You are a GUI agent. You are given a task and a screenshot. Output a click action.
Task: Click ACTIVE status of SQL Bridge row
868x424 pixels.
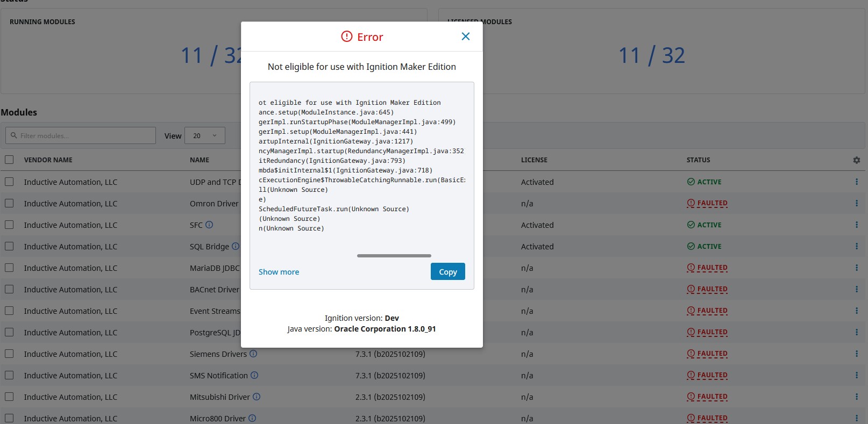[704, 246]
